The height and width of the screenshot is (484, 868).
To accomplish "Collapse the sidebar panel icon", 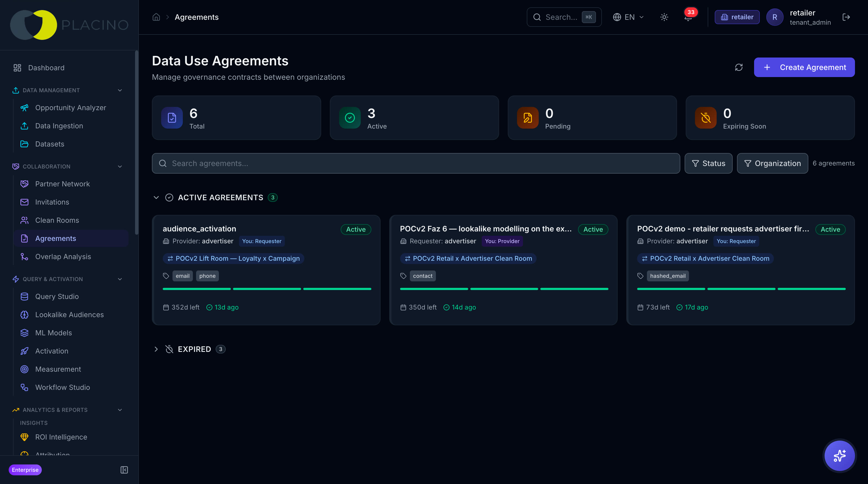I will [x=124, y=470].
